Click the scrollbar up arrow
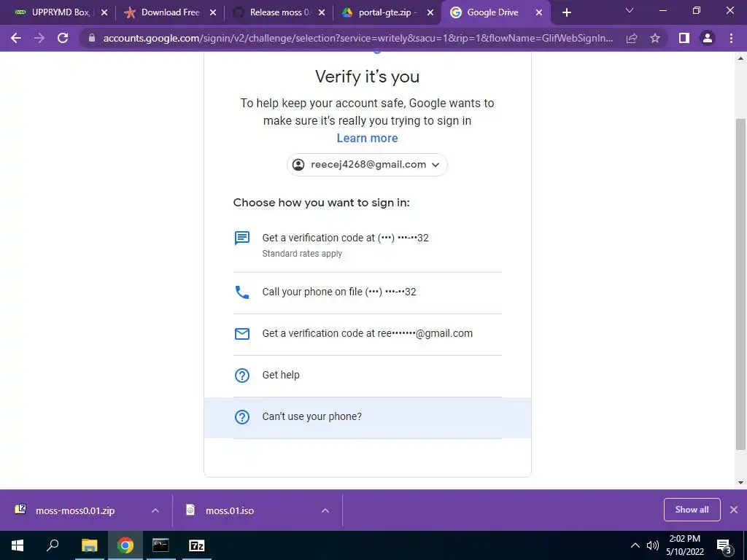Viewport: 747px width, 560px height. click(x=740, y=58)
